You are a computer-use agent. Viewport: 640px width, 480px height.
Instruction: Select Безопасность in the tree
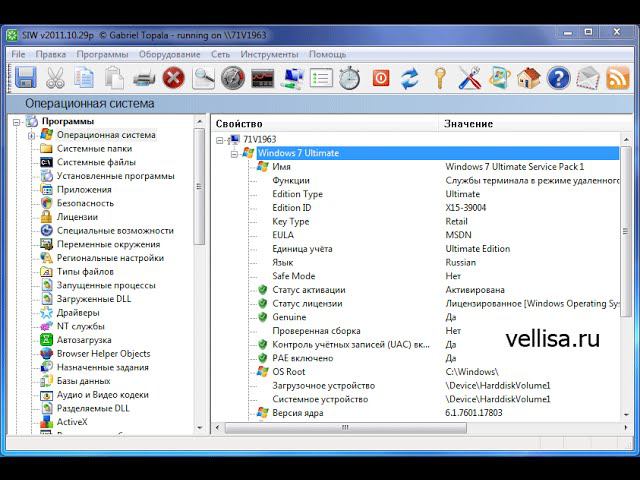coord(85,203)
